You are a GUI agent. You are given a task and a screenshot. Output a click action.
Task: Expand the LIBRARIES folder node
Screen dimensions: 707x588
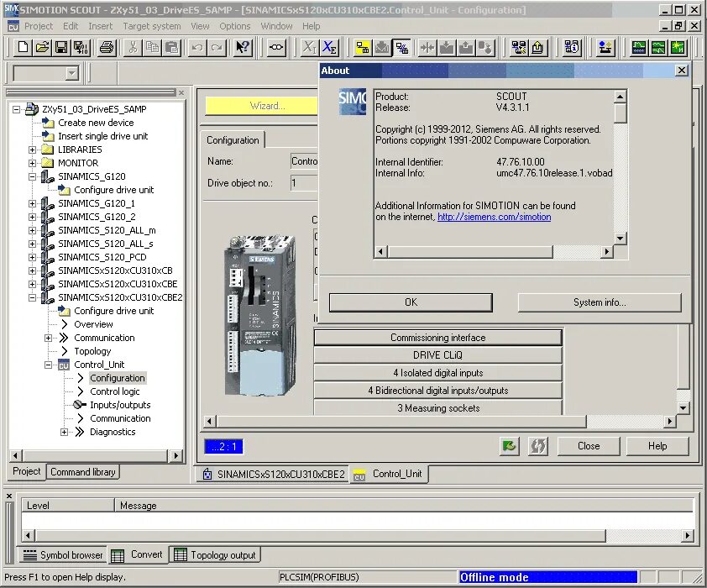[x=33, y=150]
